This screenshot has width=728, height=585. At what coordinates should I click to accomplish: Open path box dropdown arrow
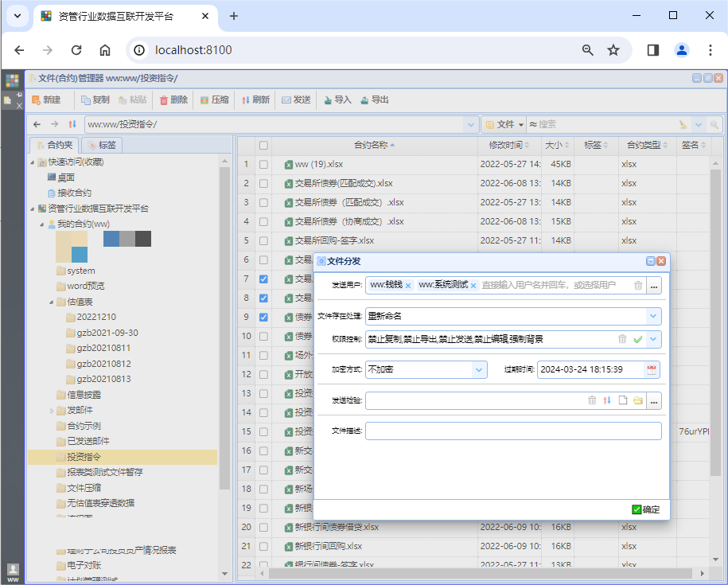tap(470, 124)
